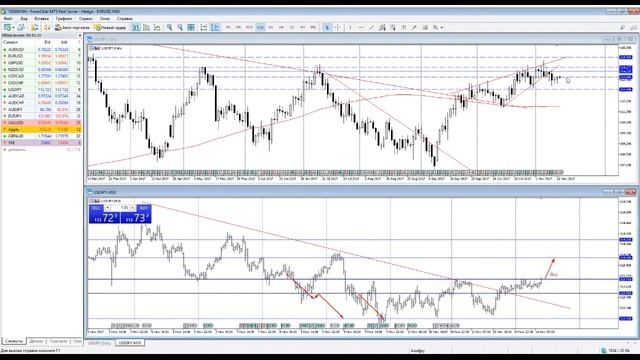Open the profiles icon in toolbar

pos(20,27)
